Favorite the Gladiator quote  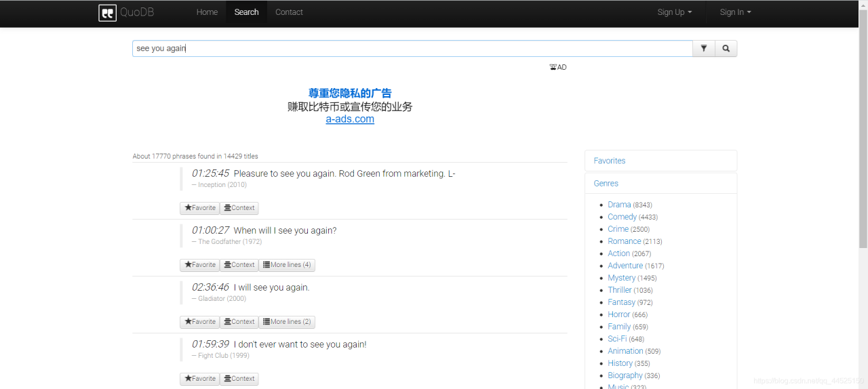pos(200,322)
